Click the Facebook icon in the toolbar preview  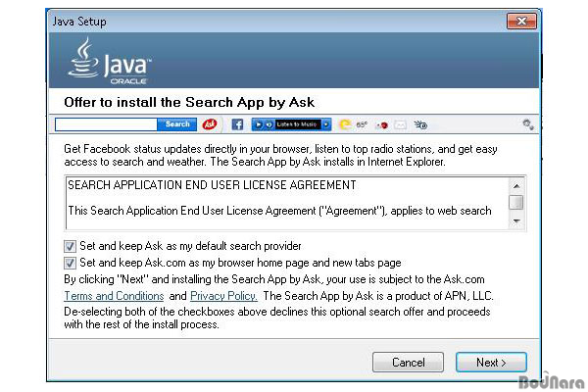pyautogui.click(x=237, y=124)
